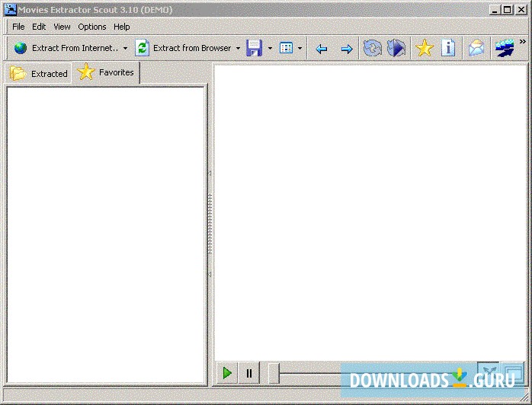The width and height of the screenshot is (532, 405).
Task: Click the blue play-triangle toolbar icon
Action: (396, 48)
